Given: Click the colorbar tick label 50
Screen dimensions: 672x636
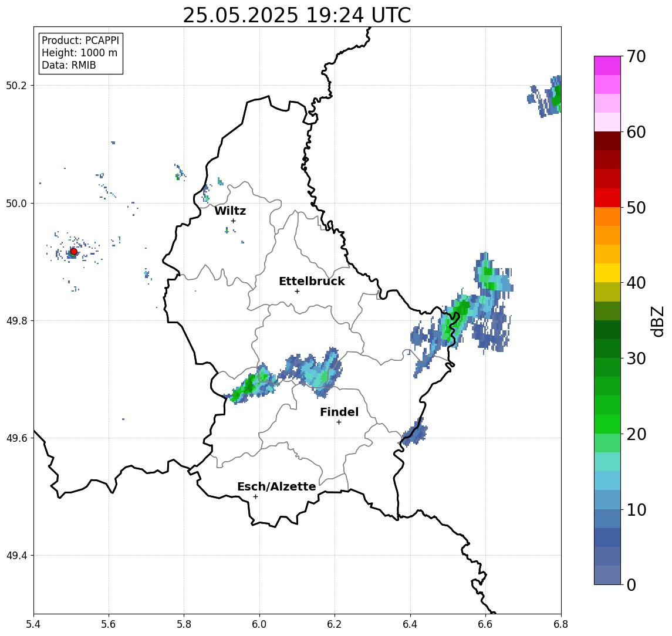Looking at the screenshot, I should coord(636,208).
